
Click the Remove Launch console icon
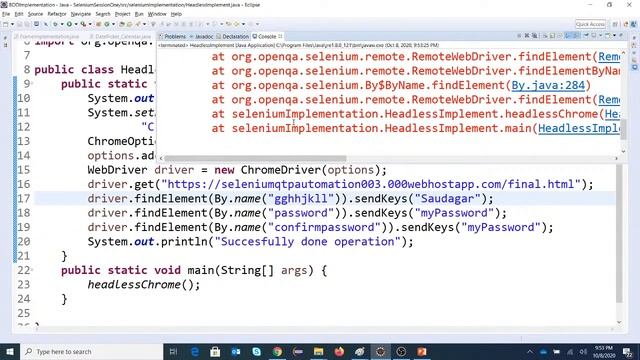(x=527, y=36)
